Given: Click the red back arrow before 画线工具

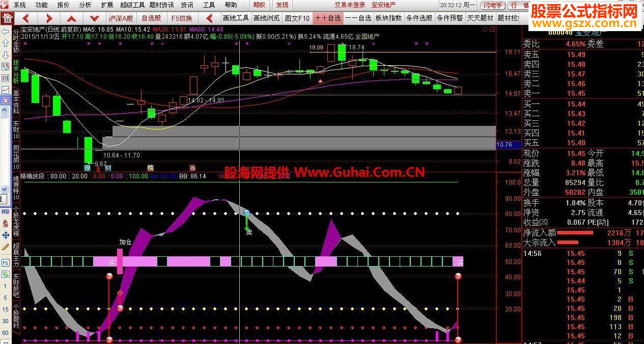Looking at the screenshot, I should pyautogui.click(x=210, y=18).
